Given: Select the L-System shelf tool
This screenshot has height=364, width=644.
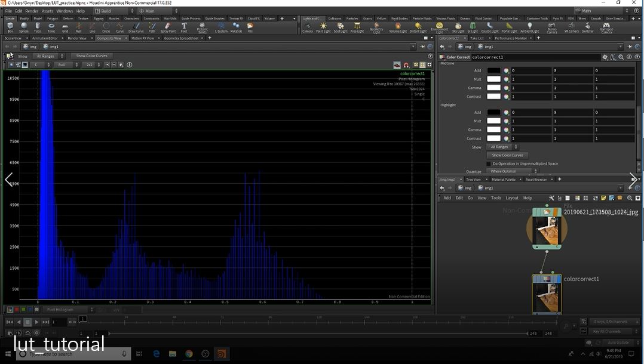Looking at the screenshot, I should (x=222, y=27).
